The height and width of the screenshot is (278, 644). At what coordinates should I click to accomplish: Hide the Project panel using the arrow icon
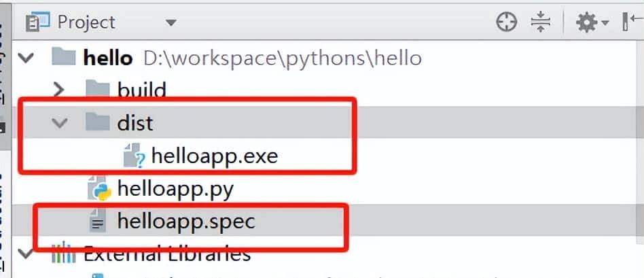pos(632,22)
